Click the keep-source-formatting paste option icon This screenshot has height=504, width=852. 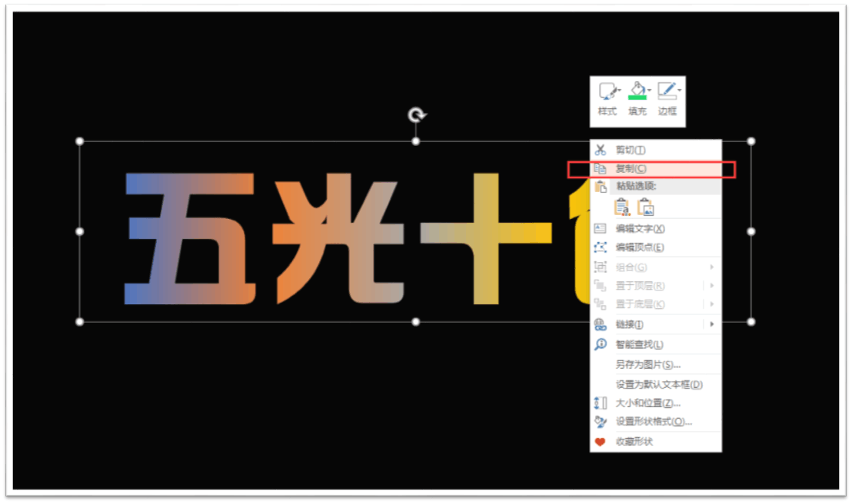click(x=622, y=207)
